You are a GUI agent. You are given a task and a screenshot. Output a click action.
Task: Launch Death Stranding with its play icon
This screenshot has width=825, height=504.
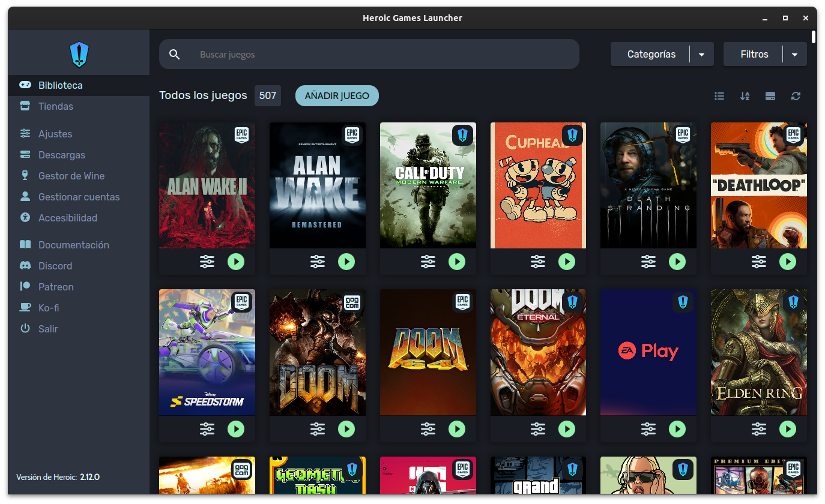677,262
